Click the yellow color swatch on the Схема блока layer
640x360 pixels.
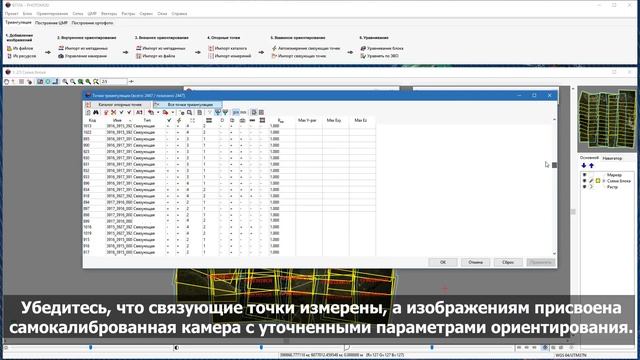tap(598, 180)
